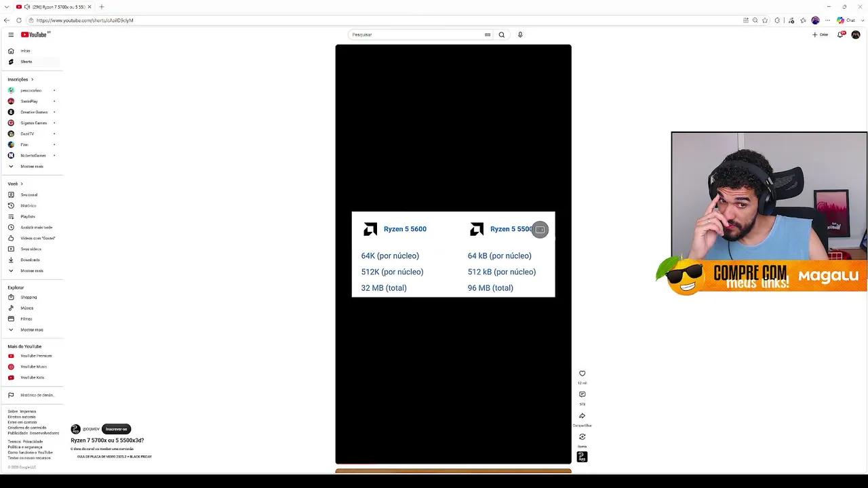Expand Mostrar mais under Explorar
The width and height of the screenshot is (868, 488).
(x=31, y=329)
